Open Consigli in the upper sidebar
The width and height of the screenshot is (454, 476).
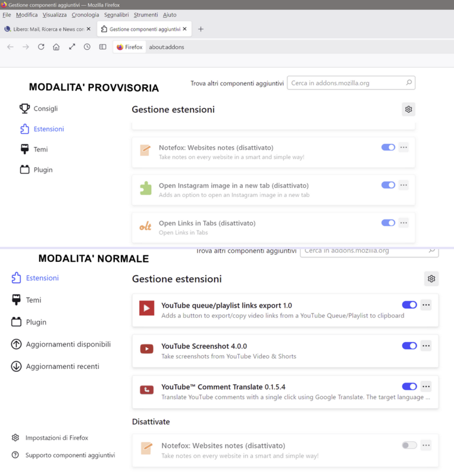coord(39,109)
